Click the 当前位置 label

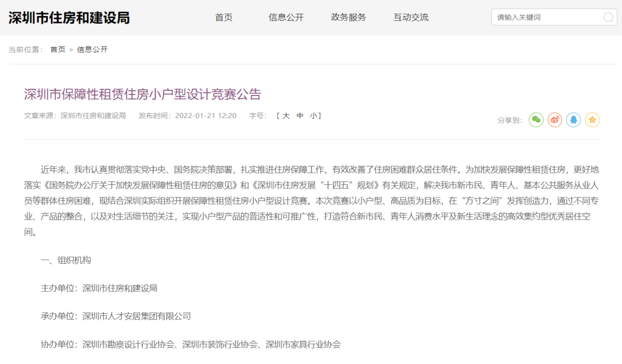25,50
